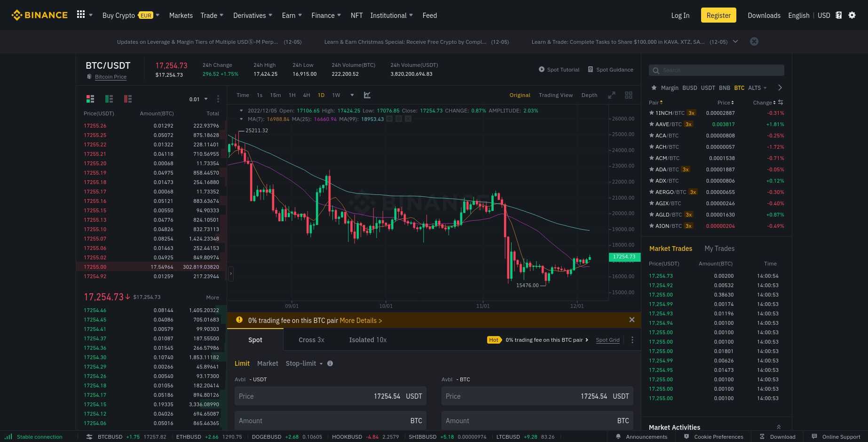Click the buy Price input field
The width and height of the screenshot is (868, 442).
point(331,396)
